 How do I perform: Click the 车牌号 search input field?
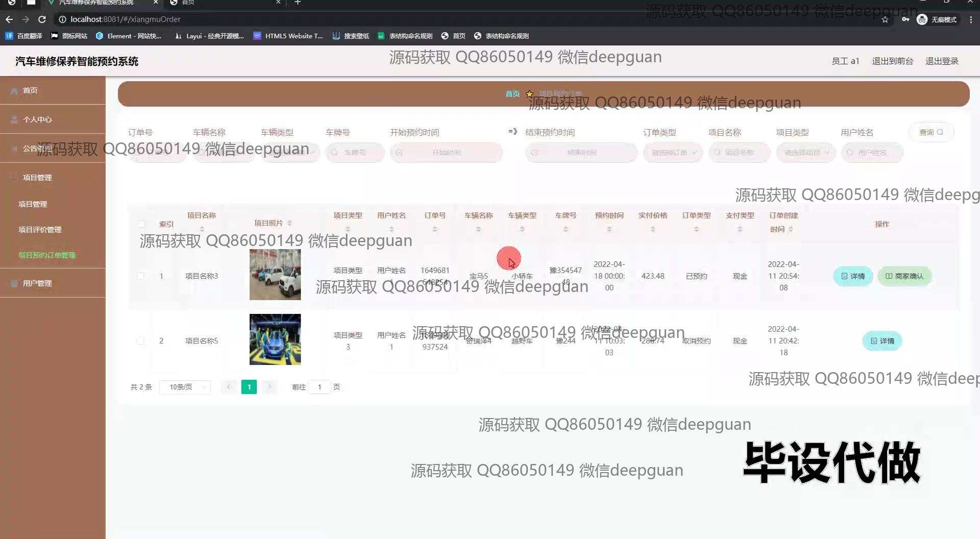355,153
